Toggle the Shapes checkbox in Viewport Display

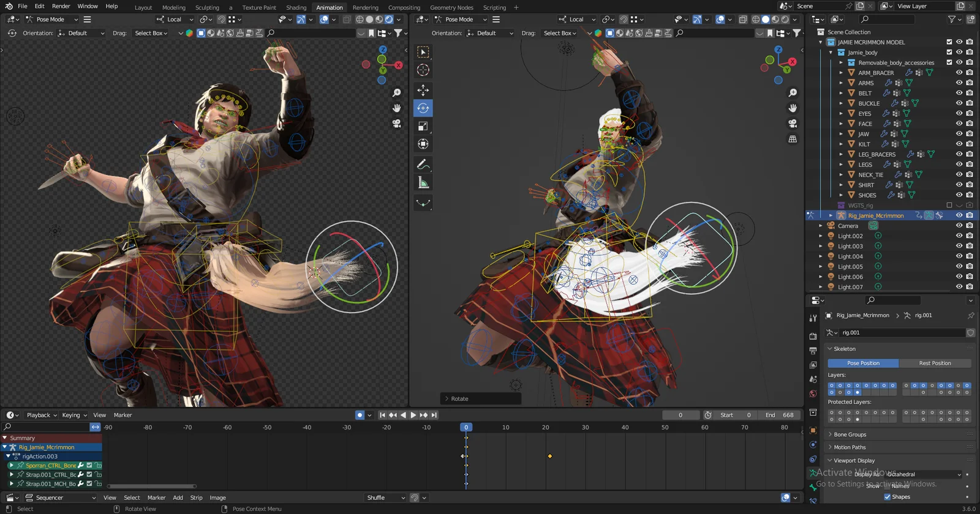pos(888,497)
